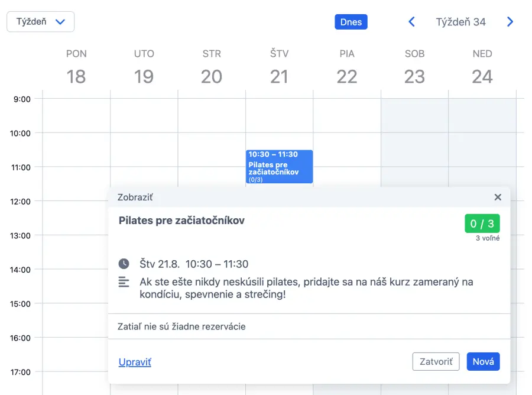The height and width of the screenshot is (395, 532).
Task: Jump to today with Dnes button
Action: point(351,22)
